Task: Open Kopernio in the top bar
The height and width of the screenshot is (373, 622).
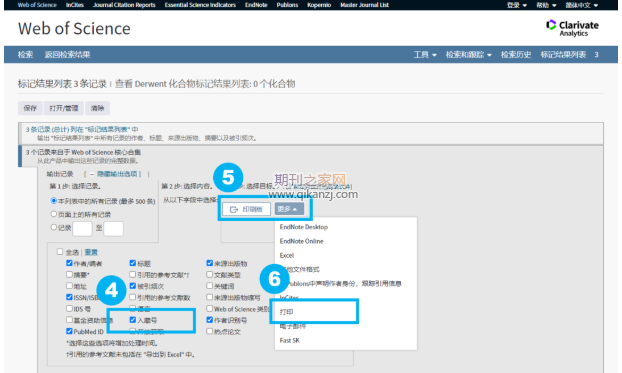Action: click(x=319, y=5)
